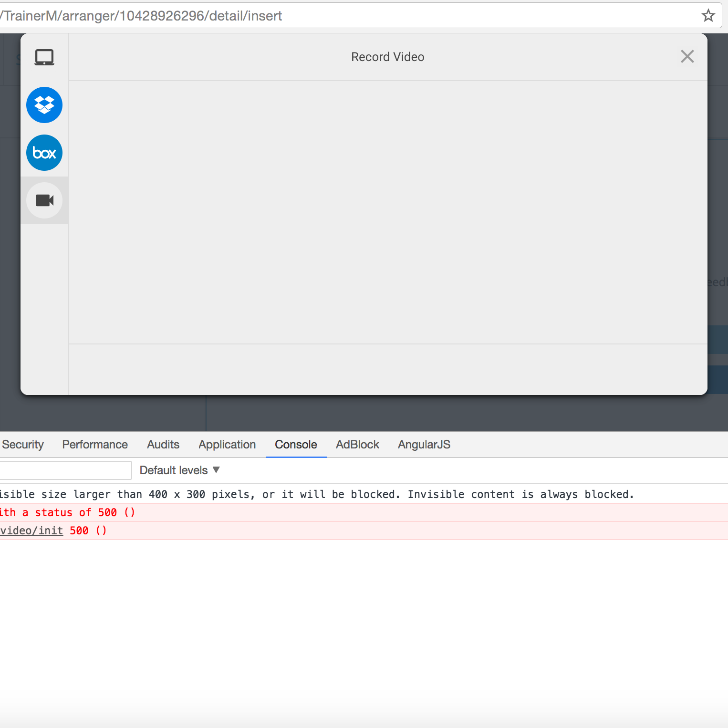Screen dimensions: 728x728
Task: Expand the Default levels dropdown
Action: (179, 470)
